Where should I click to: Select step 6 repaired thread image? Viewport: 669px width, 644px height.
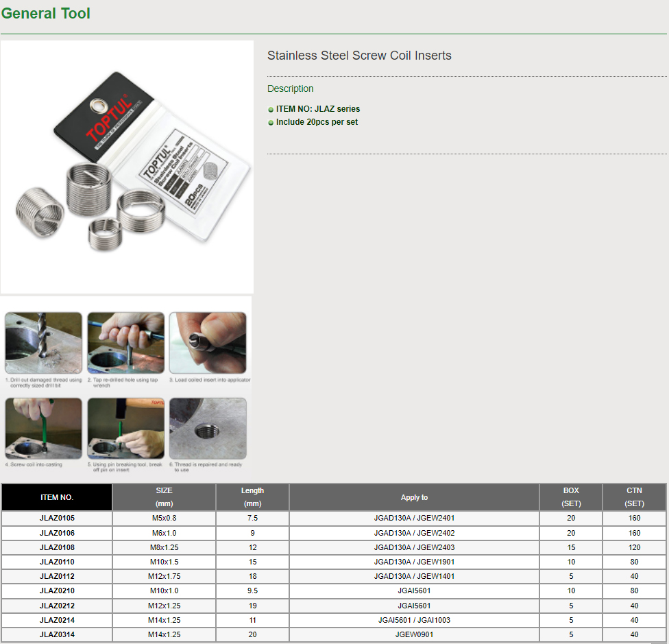click(208, 429)
